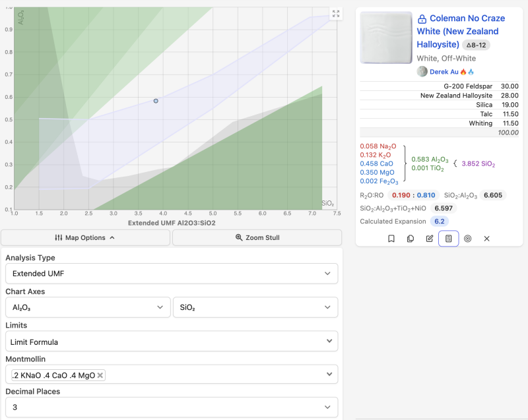Click the glaze tile thumbnail image
This screenshot has width=528, height=420.
click(x=385, y=38)
